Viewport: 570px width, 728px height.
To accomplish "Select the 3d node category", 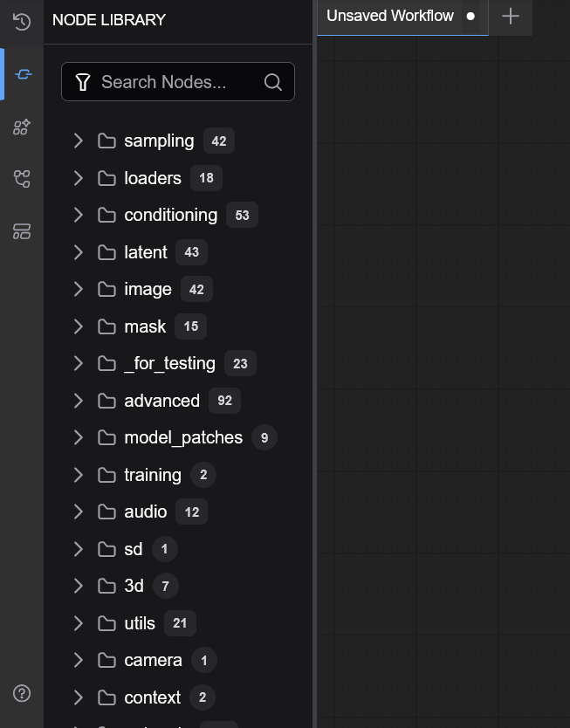I will pos(133,586).
